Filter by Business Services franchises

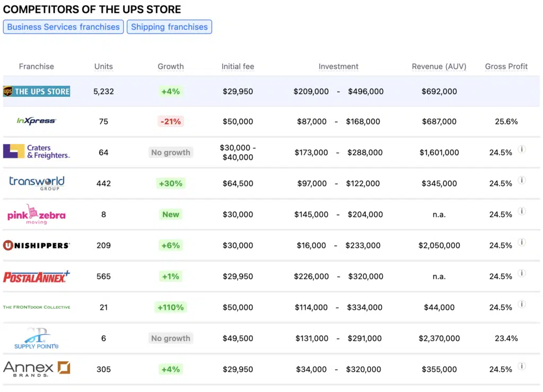[63, 26]
